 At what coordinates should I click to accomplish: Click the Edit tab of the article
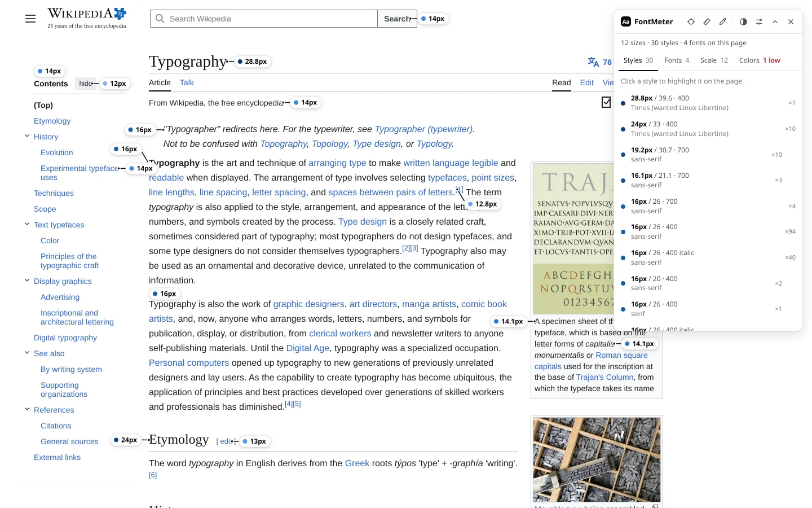pos(586,82)
